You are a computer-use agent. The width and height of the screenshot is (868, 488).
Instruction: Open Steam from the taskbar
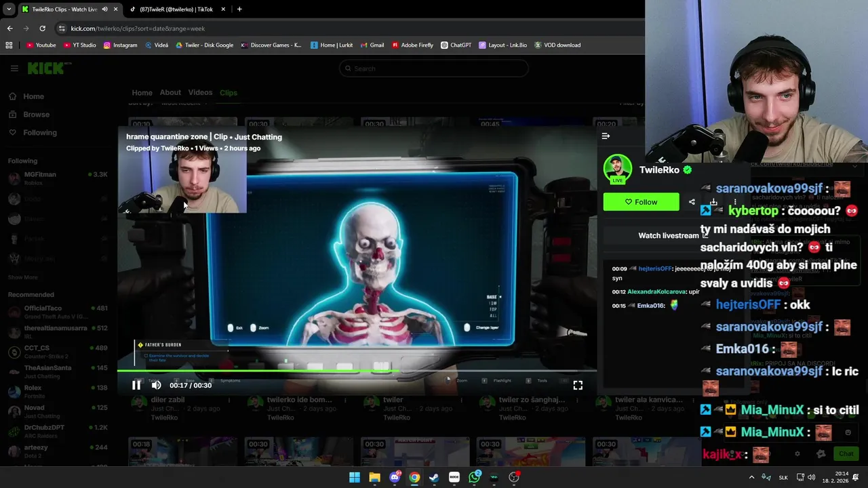coord(434,477)
